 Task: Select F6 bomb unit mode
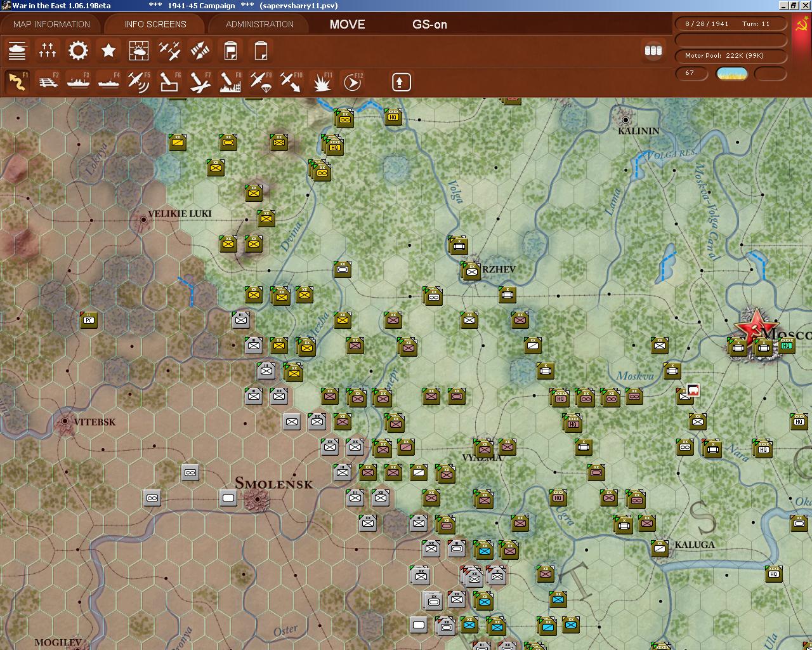169,82
